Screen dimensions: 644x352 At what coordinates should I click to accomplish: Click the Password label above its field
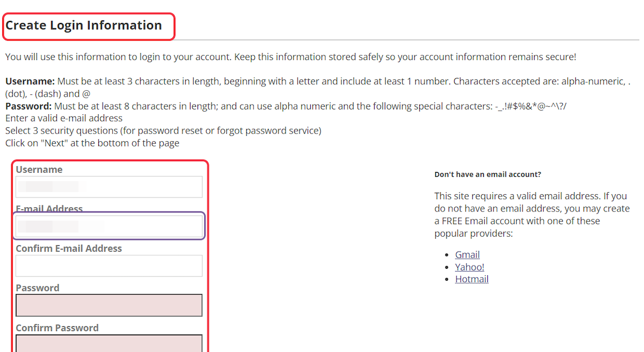[x=37, y=288]
